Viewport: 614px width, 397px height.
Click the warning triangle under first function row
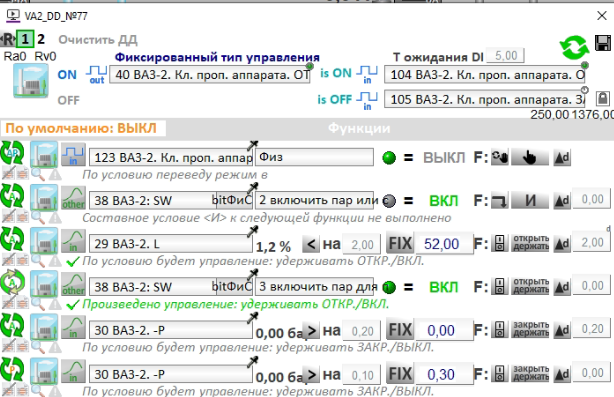click(55, 174)
